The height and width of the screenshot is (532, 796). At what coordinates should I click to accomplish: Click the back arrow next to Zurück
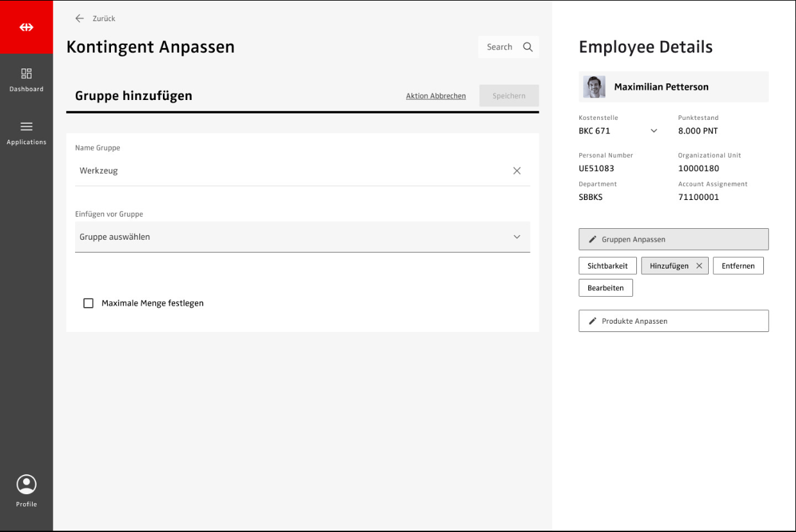[x=80, y=19]
